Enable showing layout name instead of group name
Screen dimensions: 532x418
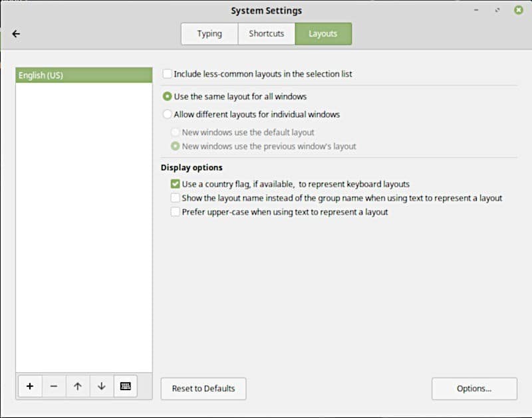tap(175, 197)
